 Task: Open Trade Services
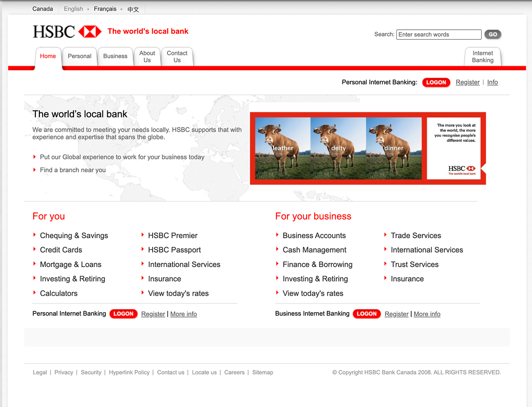pos(416,236)
